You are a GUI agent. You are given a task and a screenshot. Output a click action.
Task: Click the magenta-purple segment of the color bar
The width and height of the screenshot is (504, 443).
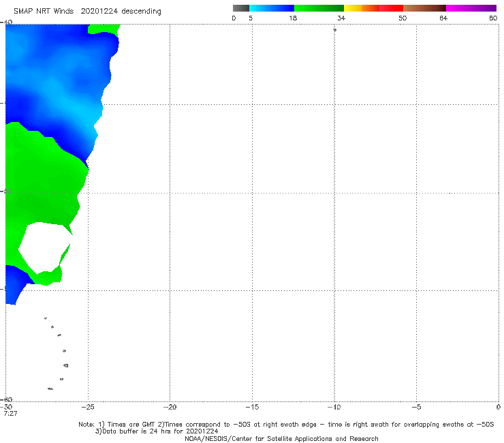(x=471, y=8)
